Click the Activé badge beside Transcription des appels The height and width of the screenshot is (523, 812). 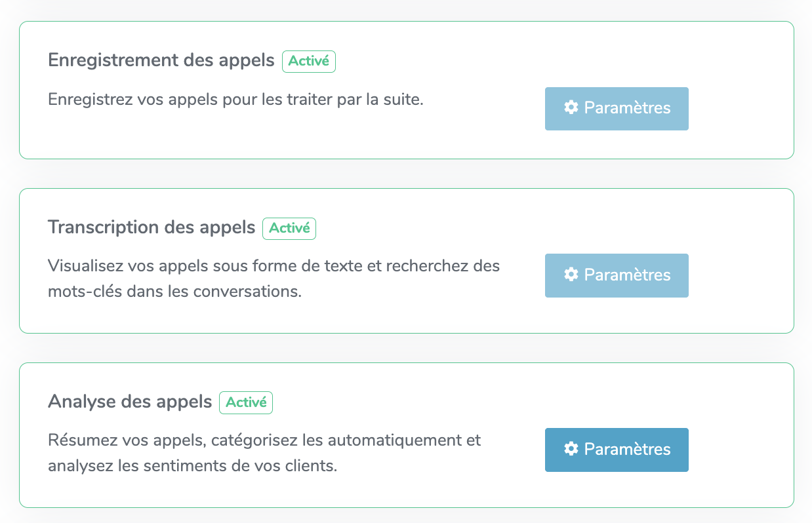coord(289,228)
